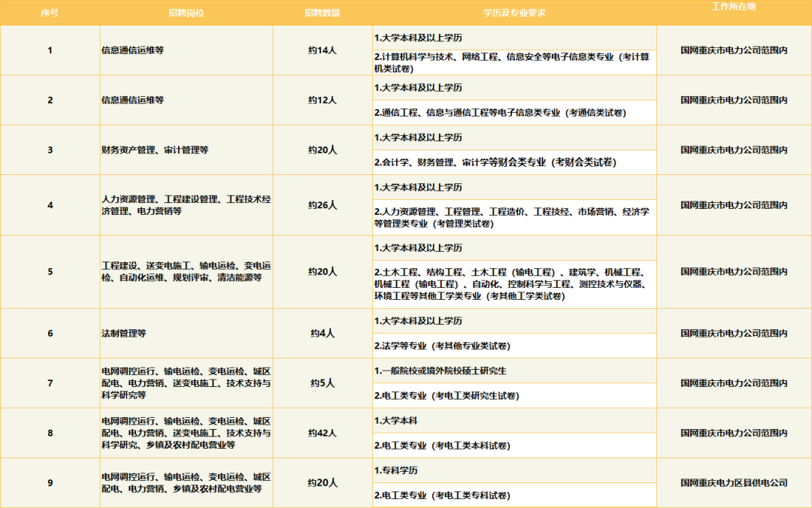Click row 6's 大学本科及以上学历 requirement
This screenshot has width=812, height=508.
(x=418, y=321)
